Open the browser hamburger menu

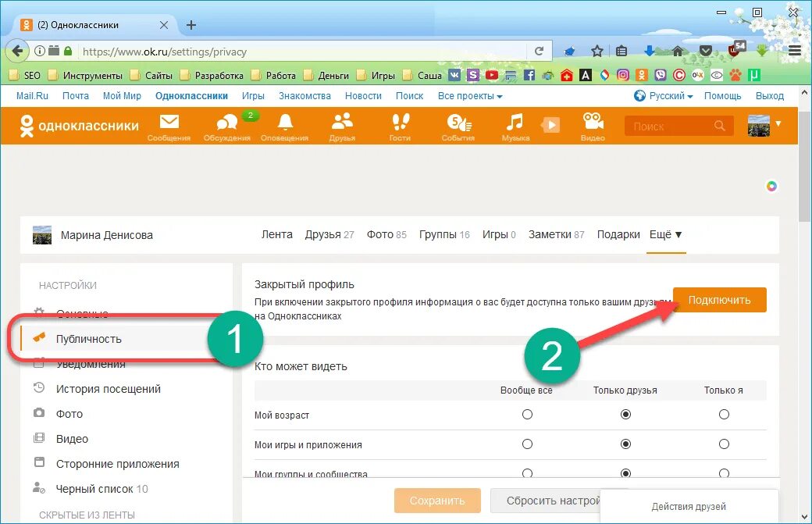tap(794, 51)
